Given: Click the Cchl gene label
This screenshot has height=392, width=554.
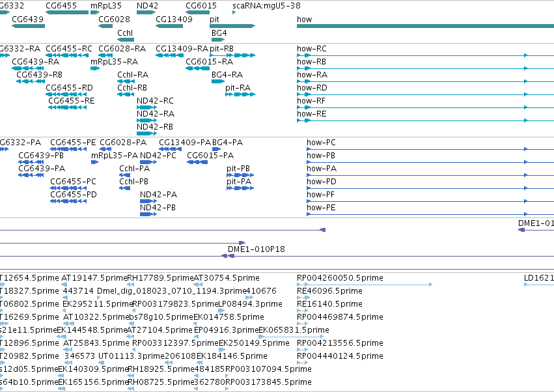Looking at the screenshot, I should tap(125, 33).
